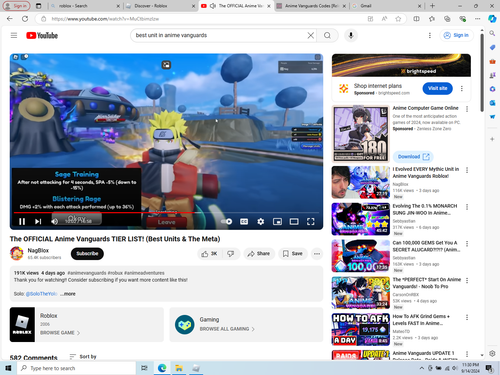Viewport: 500px width, 375px height.
Task: Like the video
Action: 209,254
